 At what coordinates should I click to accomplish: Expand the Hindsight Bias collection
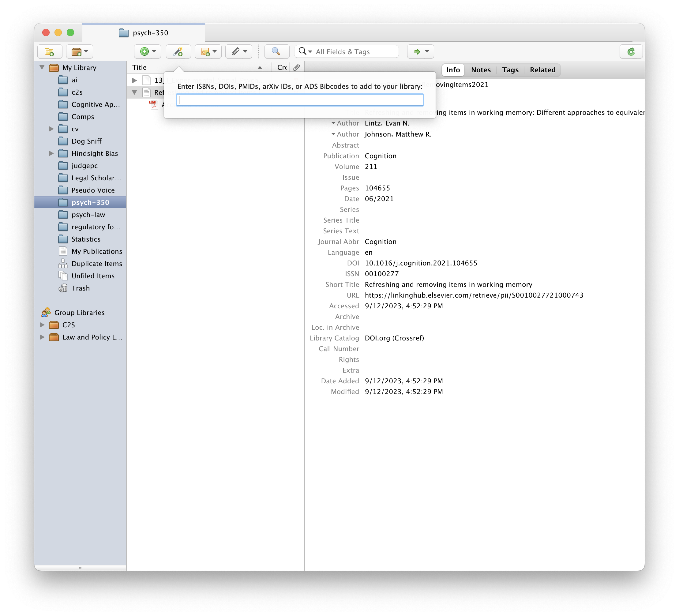[51, 153]
